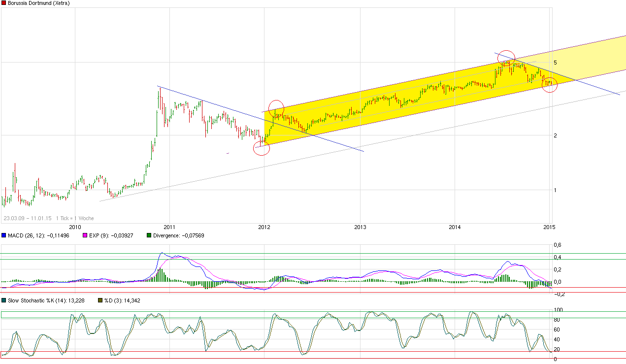Click the red circle annotation at the 2014 peak

[506, 58]
